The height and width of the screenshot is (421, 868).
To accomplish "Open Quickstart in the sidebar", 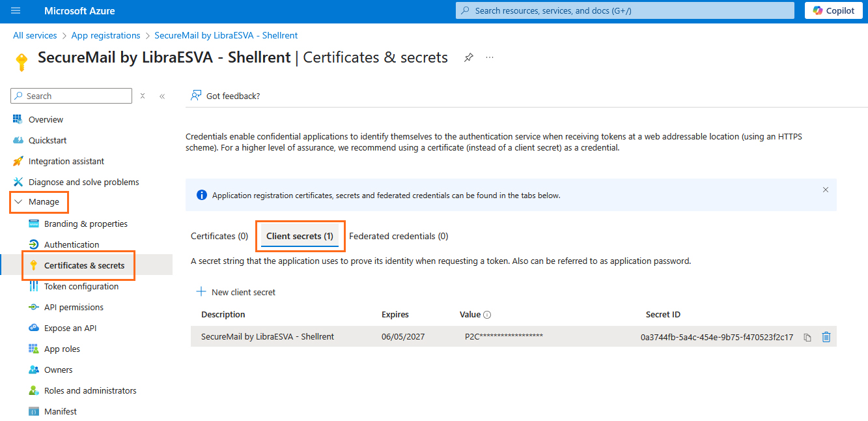I will [x=48, y=140].
